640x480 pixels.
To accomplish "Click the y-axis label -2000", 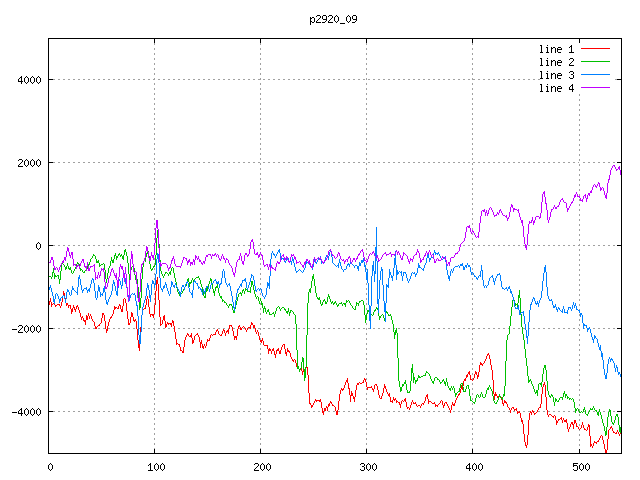I will coord(27,329).
